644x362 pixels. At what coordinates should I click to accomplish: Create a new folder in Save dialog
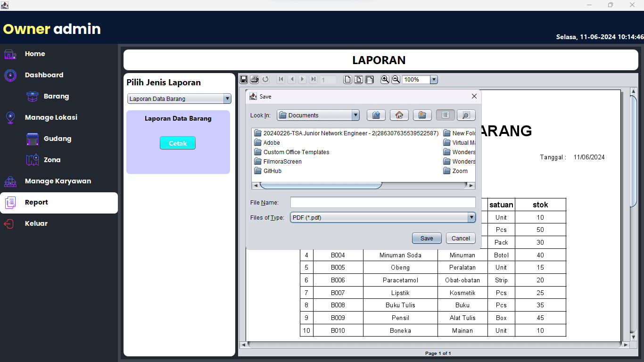422,115
